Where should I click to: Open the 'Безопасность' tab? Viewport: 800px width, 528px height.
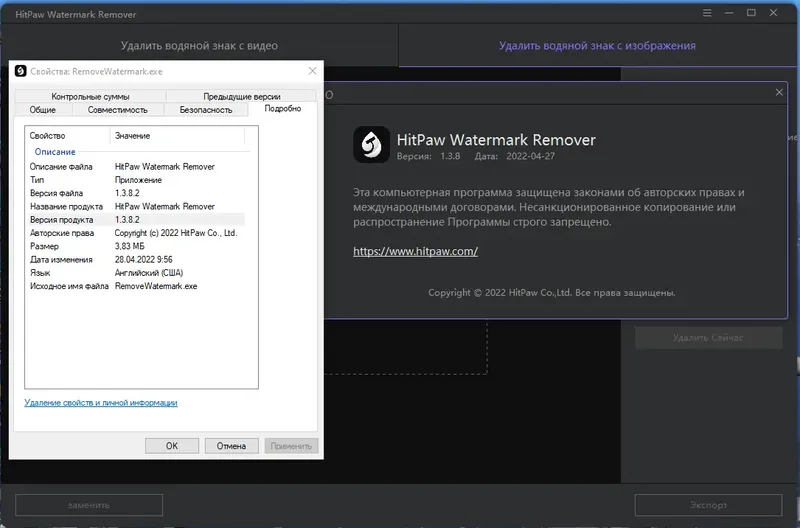[x=206, y=110]
